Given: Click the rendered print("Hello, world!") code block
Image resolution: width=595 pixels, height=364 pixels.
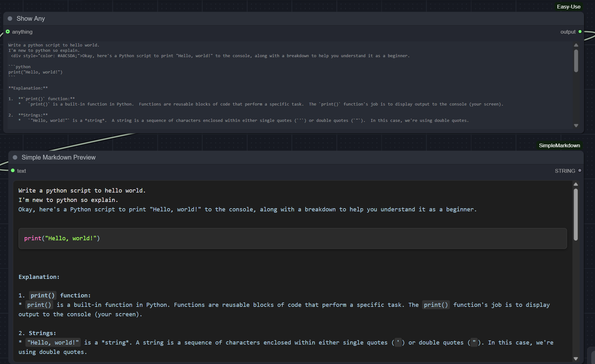Looking at the screenshot, I should pyautogui.click(x=293, y=238).
